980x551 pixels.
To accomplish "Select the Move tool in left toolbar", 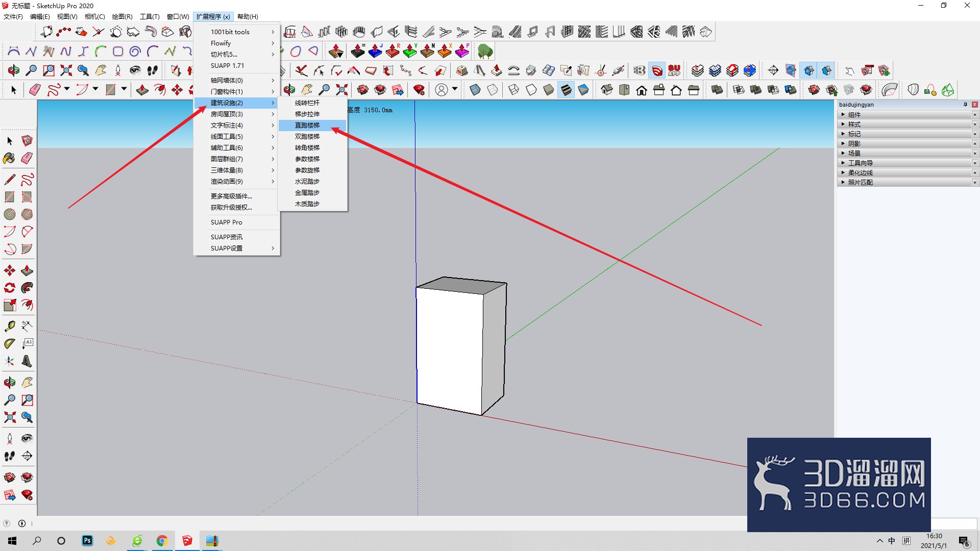I will pyautogui.click(x=10, y=270).
